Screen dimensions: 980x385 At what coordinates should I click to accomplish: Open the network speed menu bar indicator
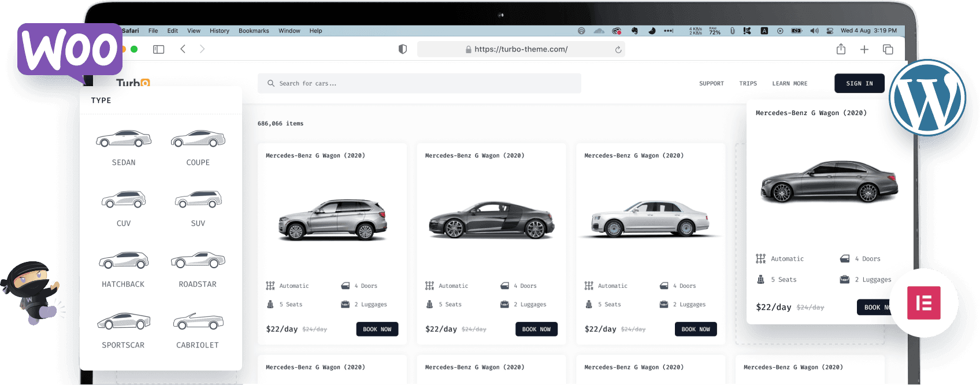696,31
